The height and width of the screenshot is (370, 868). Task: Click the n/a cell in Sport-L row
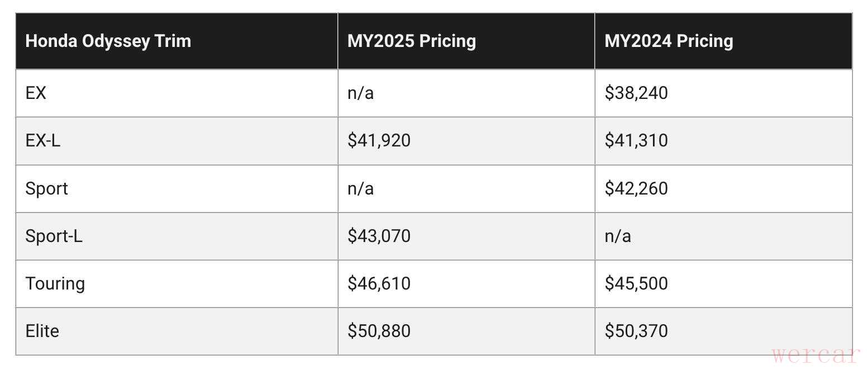pyautogui.click(x=618, y=236)
